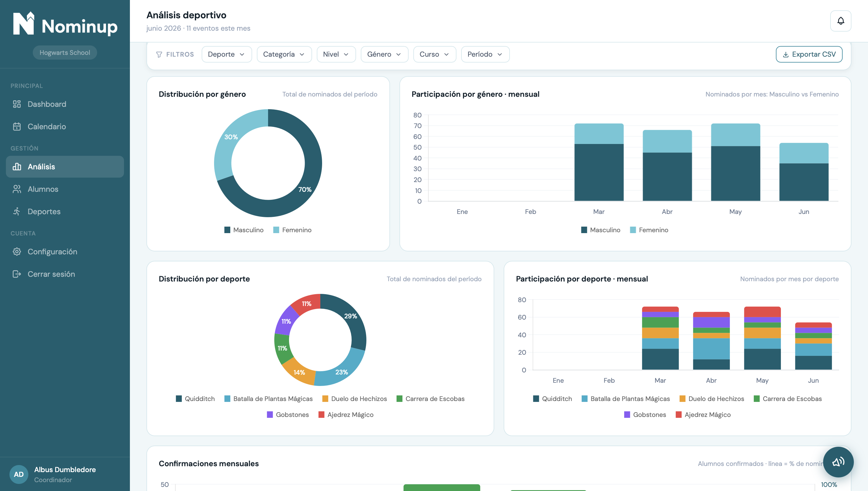Click the Configuración gear icon
This screenshot has width=868, height=491.
(x=17, y=252)
